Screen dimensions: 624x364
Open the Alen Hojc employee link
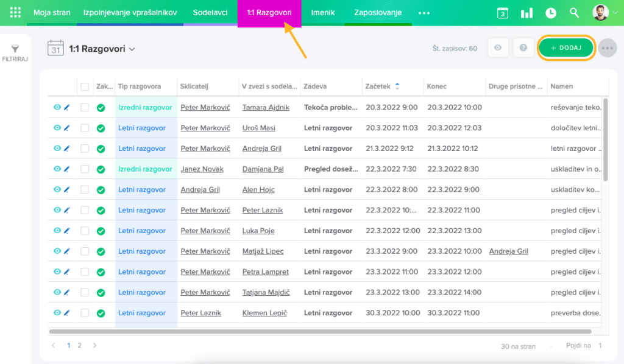point(258,190)
